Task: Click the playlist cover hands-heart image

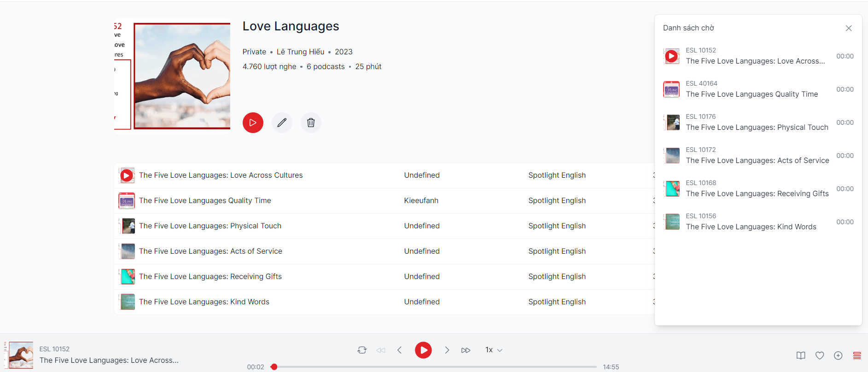Action: pyautogui.click(x=182, y=76)
